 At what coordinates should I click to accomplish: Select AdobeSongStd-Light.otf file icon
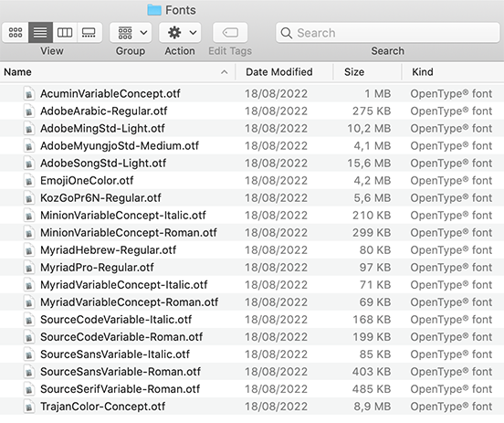(29, 164)
